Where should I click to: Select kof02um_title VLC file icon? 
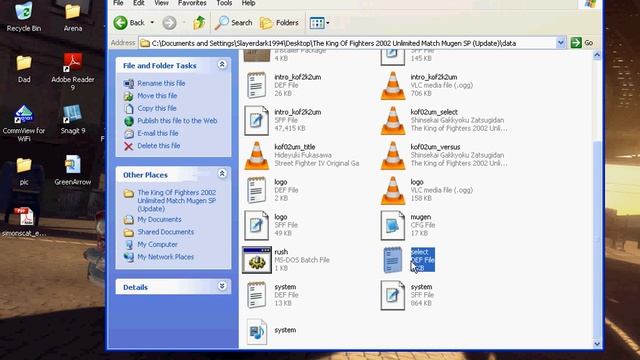[257, 156]
